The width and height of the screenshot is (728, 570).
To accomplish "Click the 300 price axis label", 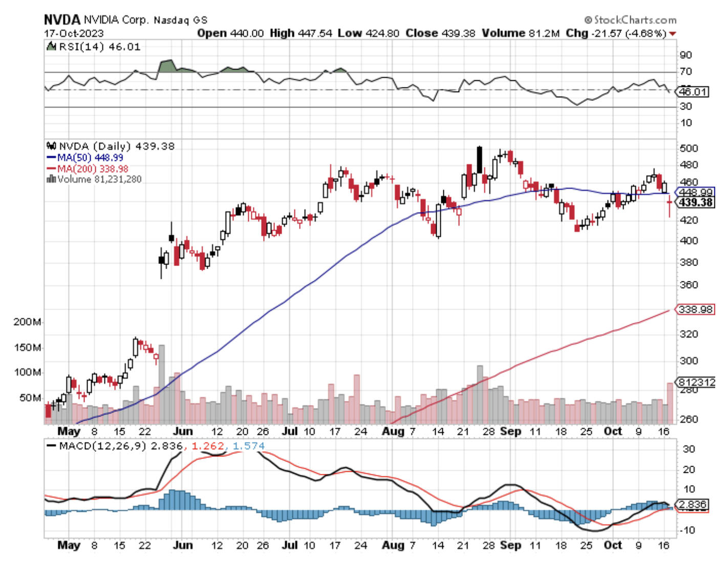I will tap(689, 361).
